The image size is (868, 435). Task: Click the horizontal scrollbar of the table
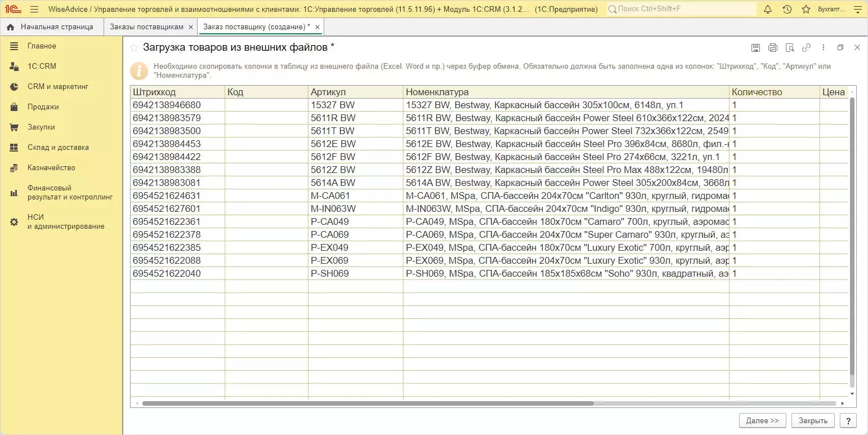click(x=368, y=403)
